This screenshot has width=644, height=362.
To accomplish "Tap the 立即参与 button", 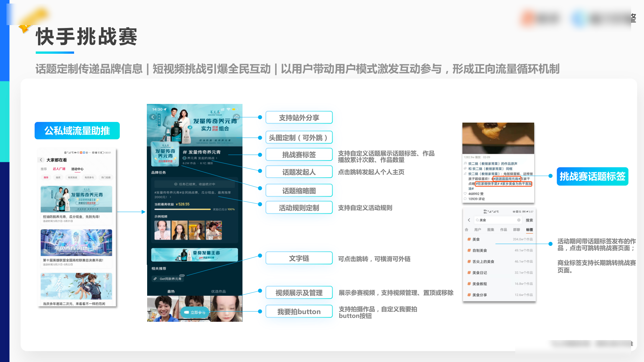I will (x=194, y=312).
